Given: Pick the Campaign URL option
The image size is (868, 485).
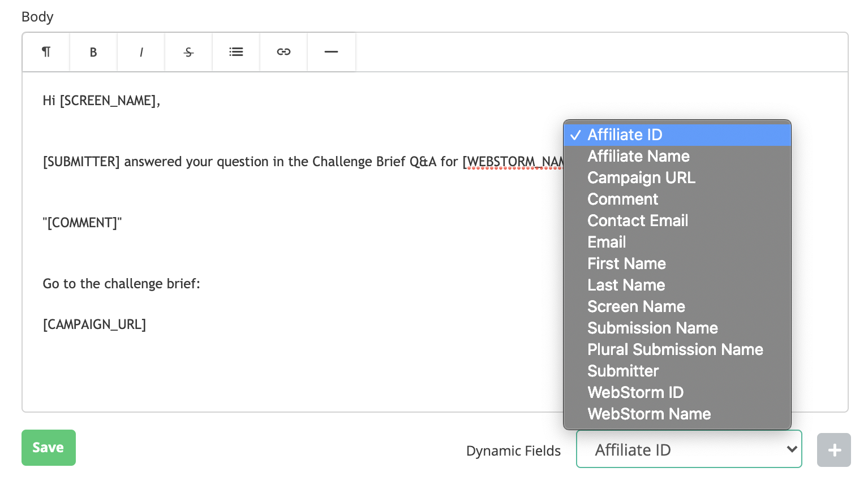Looking at the screenshot, I should coord(677,177).
